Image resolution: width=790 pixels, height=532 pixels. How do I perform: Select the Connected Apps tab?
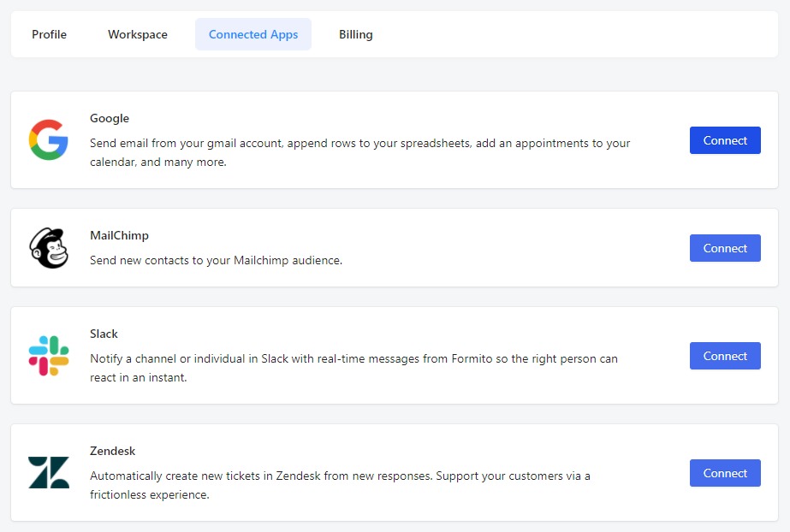[252, 34]
